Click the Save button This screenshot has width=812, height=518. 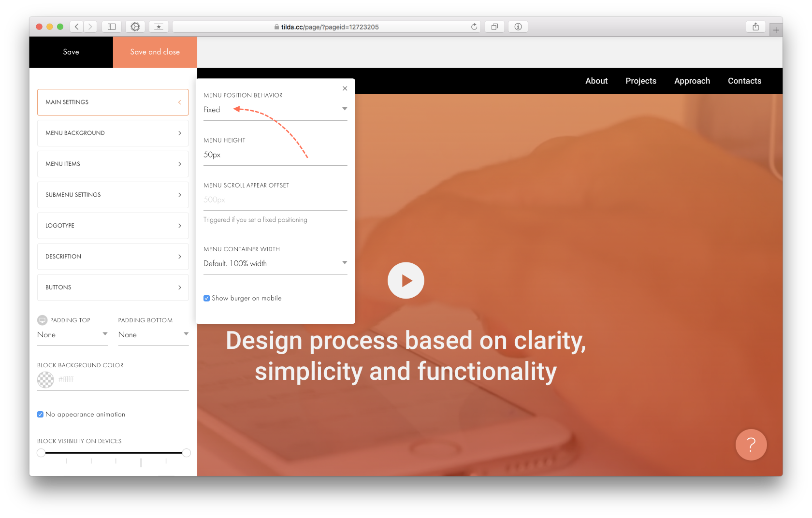[x=71, y=52]
